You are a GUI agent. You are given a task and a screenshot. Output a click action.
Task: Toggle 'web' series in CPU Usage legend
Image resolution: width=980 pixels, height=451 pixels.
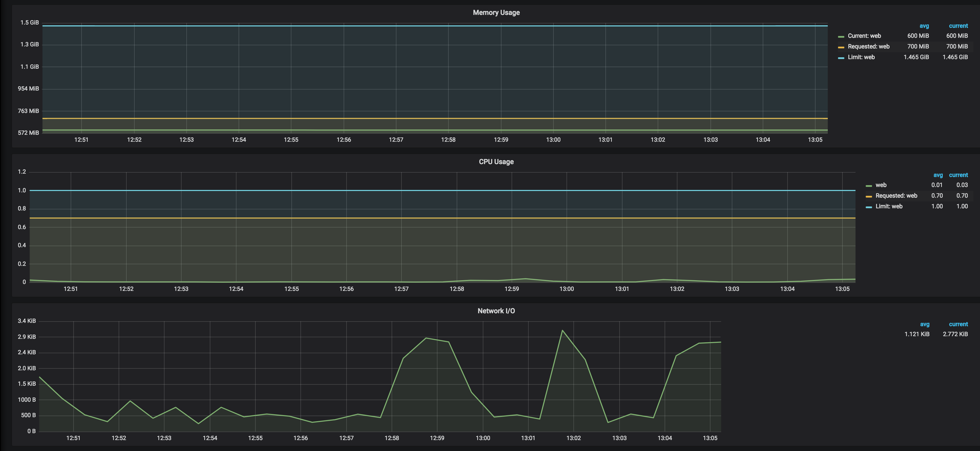(x=881, y=185)
